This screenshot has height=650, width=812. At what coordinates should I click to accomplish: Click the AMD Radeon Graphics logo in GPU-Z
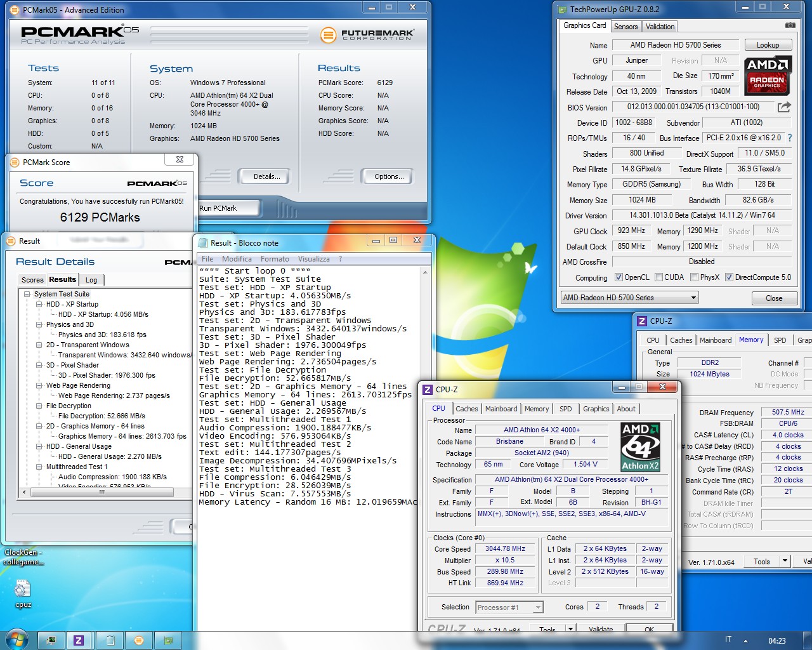point(767,75)
